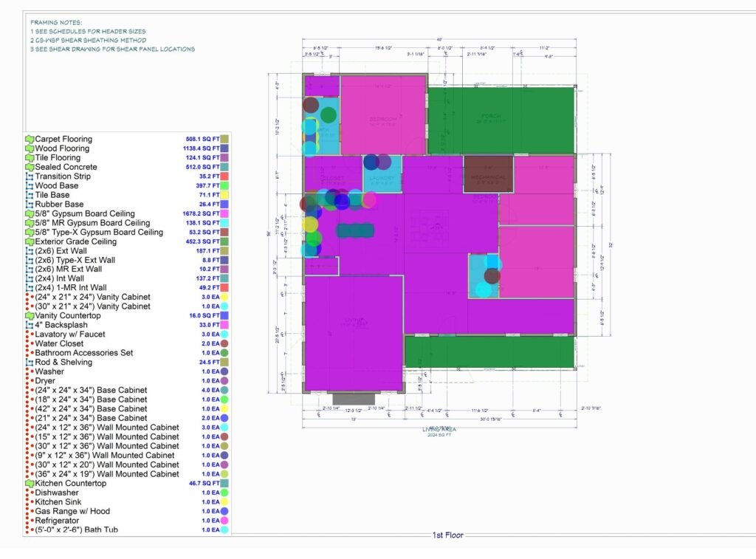Click the area icon beside Carpet Flooring

click(30, 139)
